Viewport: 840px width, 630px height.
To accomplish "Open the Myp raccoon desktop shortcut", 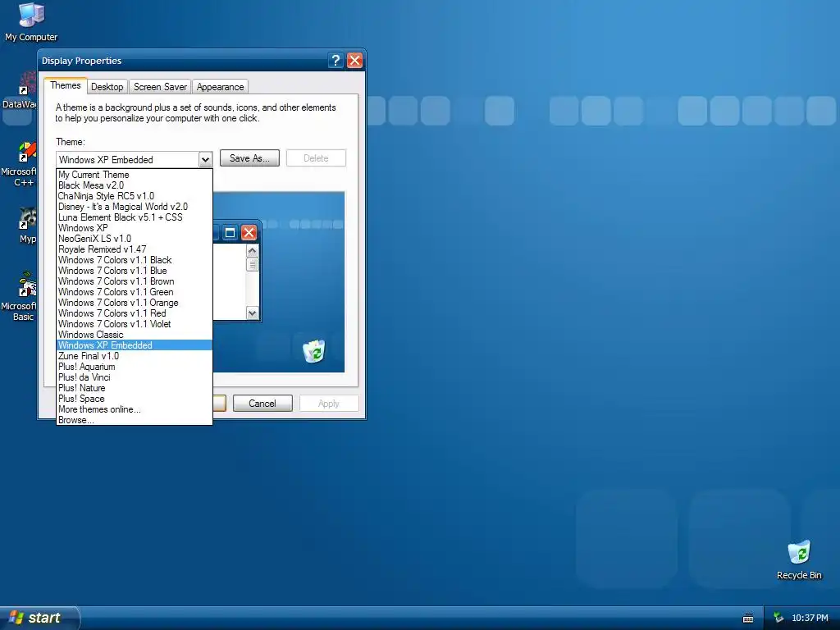I will [25, 226].
